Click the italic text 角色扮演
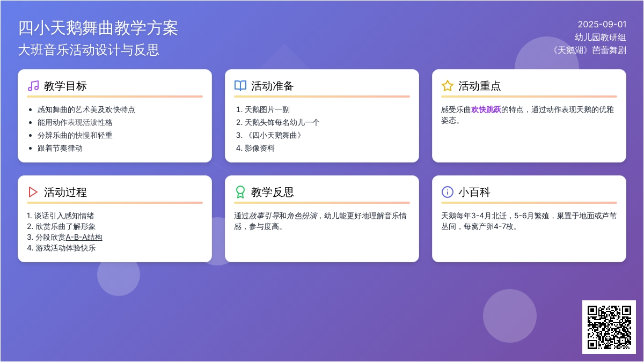The width and height of the screenshot is (644, 362). click(302, 216)
